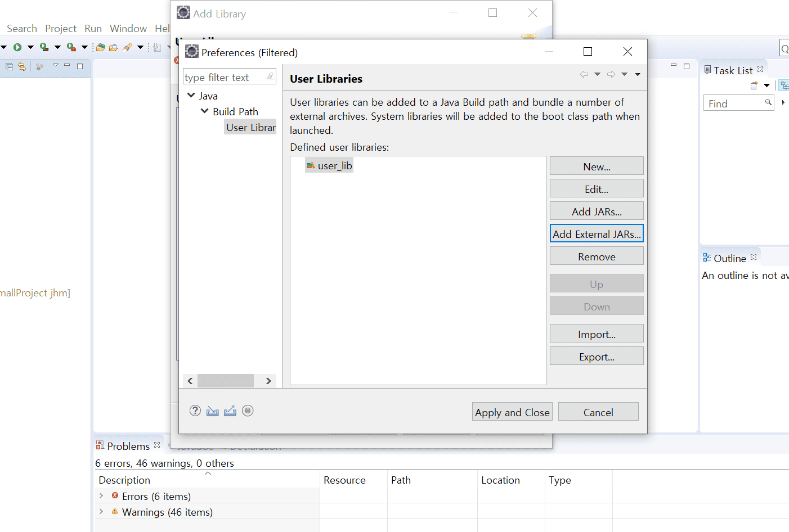The height and width of the screenshot is (532, 789).
Task: Click the Apply and Close button
Action: click(512, 412)
